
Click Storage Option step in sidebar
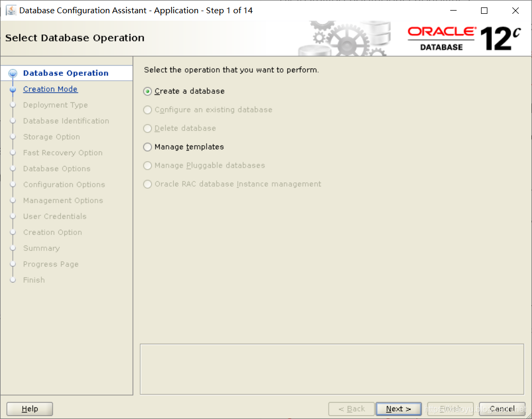52,137
